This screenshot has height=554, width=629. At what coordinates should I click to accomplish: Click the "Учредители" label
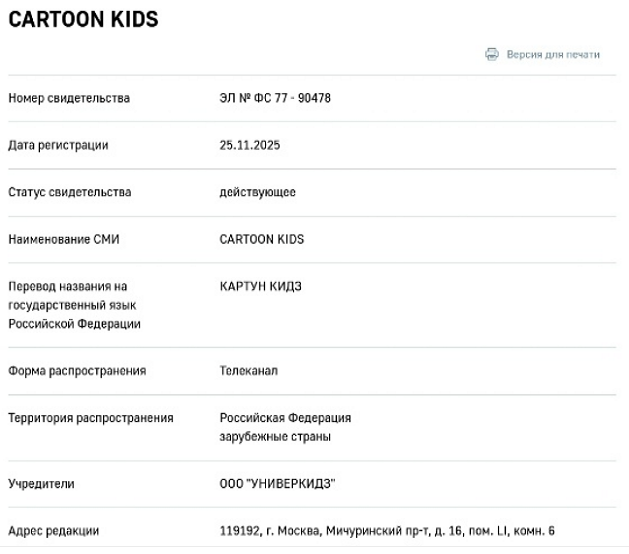41,484
